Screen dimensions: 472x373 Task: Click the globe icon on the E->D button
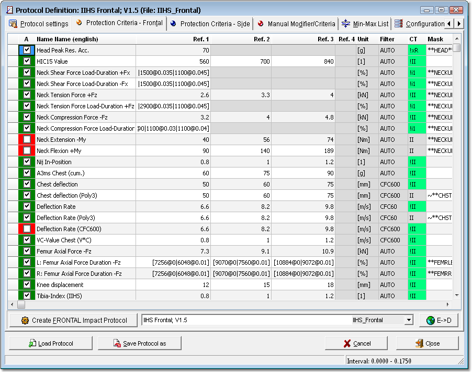point(431,320)
